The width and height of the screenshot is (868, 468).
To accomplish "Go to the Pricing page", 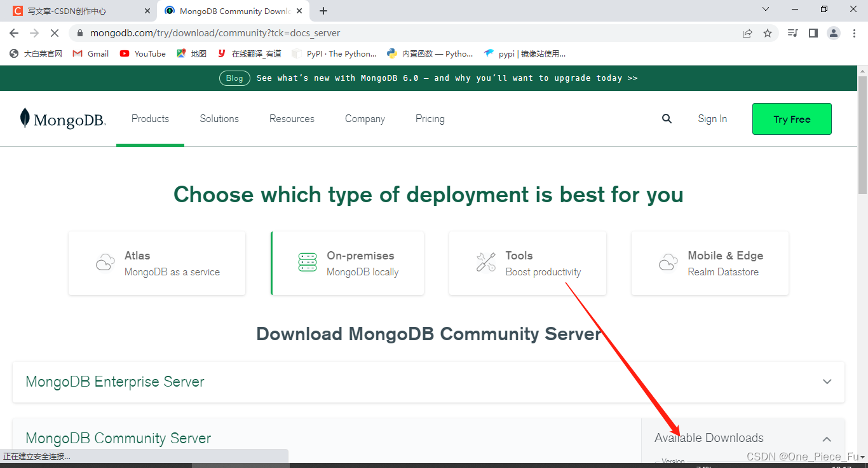I will [x=430, y=119].
